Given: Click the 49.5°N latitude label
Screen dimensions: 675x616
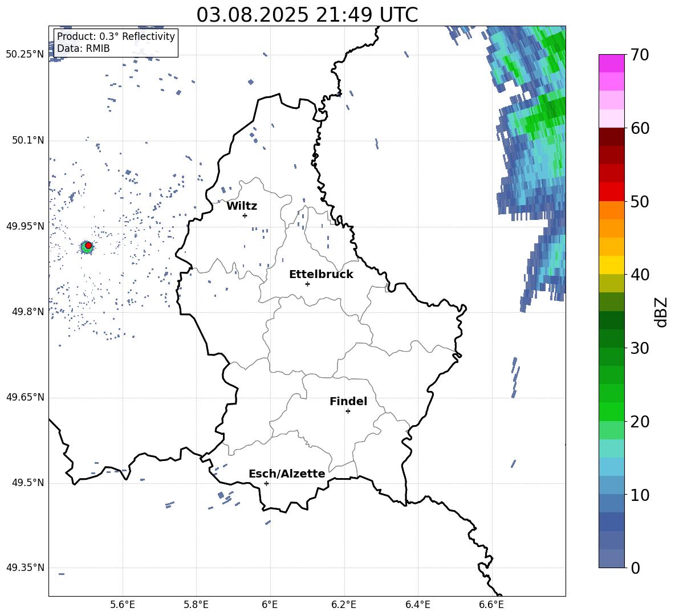Looking at the screenshot, I should pos(27,483).
